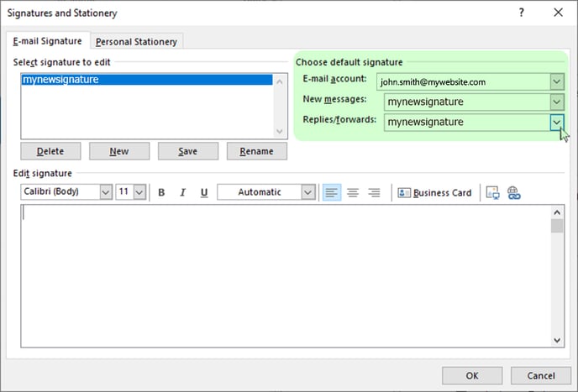Image resolution: width=578 pixels, height=392 pixels.
Task: Center align the signature text
Action: (x=353, y=192)
